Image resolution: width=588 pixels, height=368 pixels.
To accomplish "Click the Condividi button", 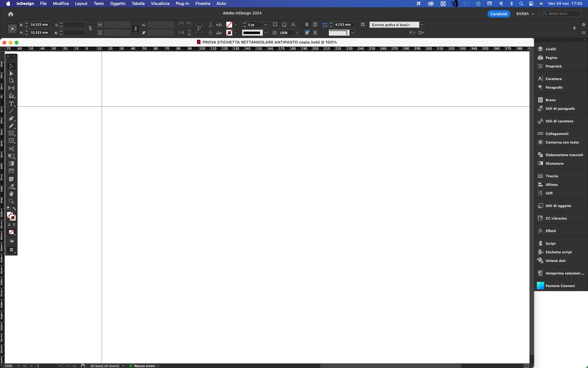I will [499, 14].
